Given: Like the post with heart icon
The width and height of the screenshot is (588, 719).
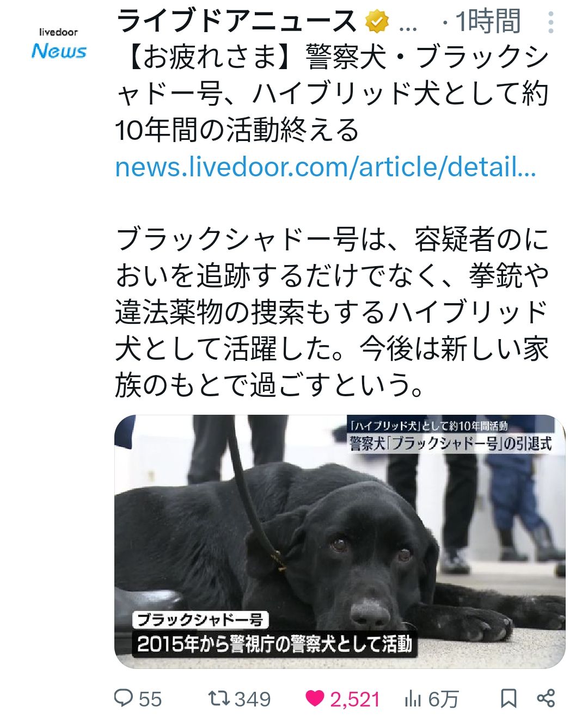Looking at the screenshot, I should tap(315, 698).
